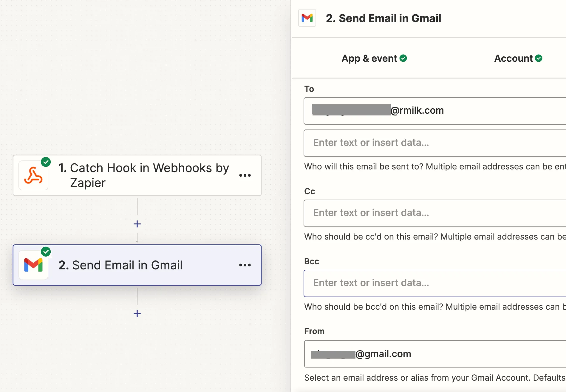Click the To field with rmilk.com address
Image resolution: width=566 pixels, height=392 pixels.
tap(435, 111)
